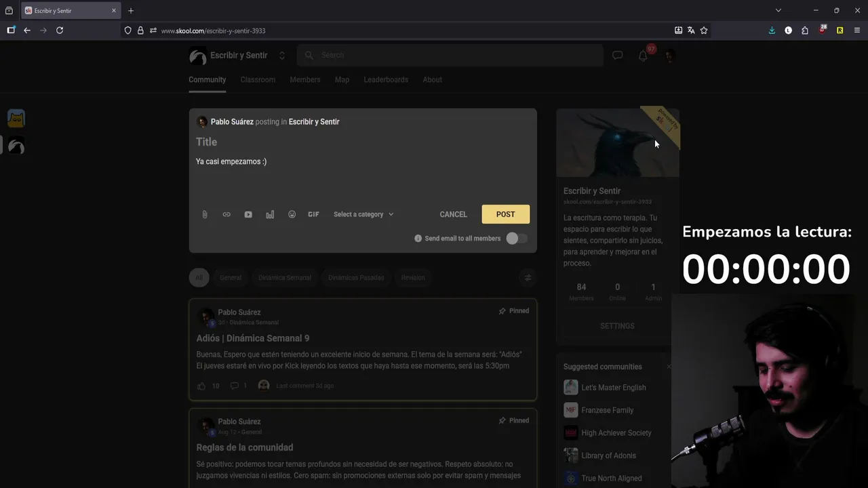This screenshot has width=868, height=488.
Task: Open feed filter settings icon
Action: [528, 277]
